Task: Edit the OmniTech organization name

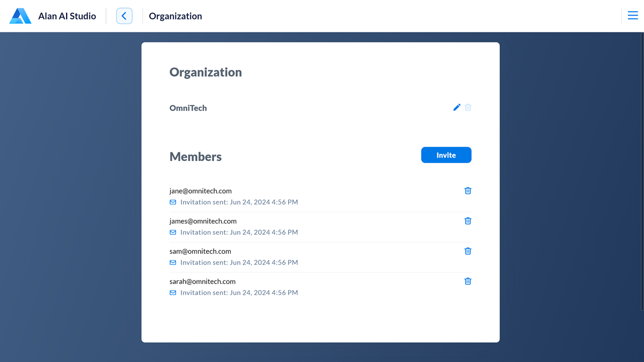Action: coord(457,107)
